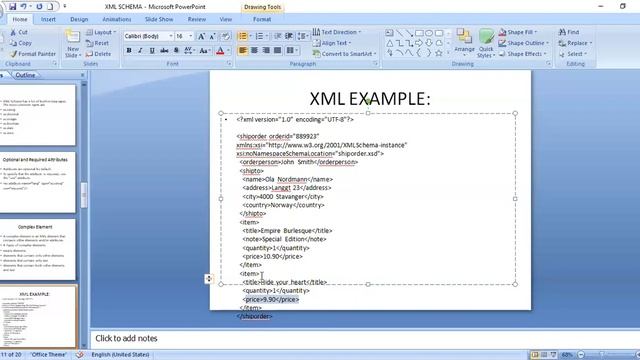This screenshot has width=640, height=360.
Task: Select the Complex Element slide thumbnail
Action: click(37, 249)
